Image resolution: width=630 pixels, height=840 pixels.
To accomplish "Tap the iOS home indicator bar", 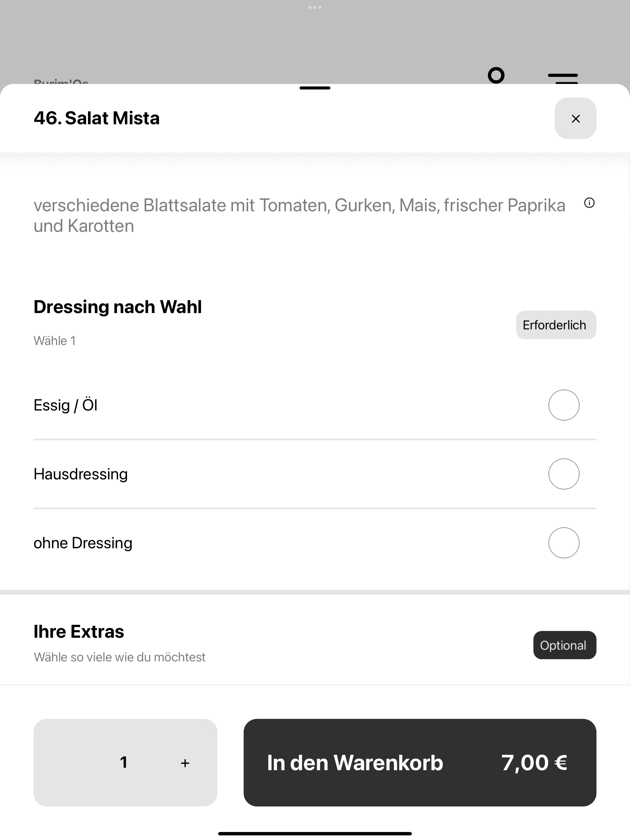I will [315, 834].
